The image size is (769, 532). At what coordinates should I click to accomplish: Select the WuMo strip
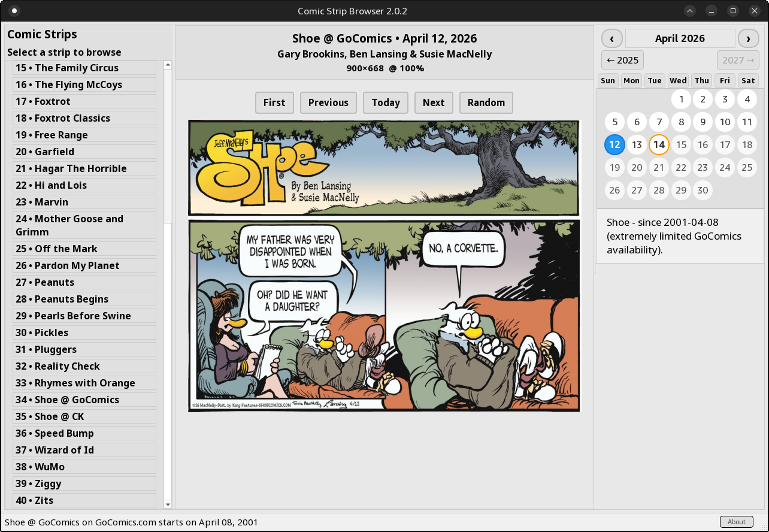[84, 467]
